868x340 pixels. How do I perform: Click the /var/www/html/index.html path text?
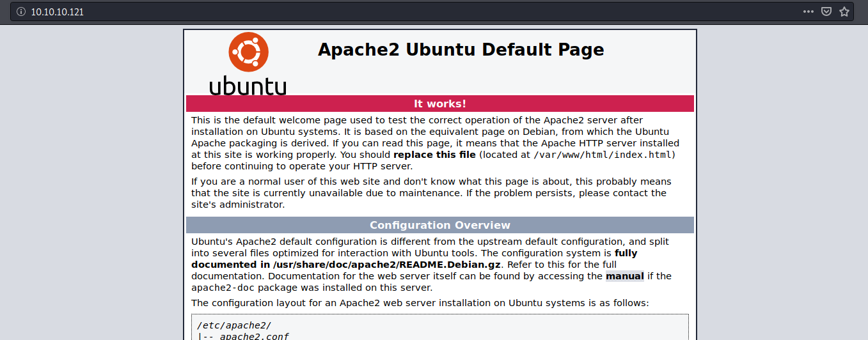click(602, 155)
